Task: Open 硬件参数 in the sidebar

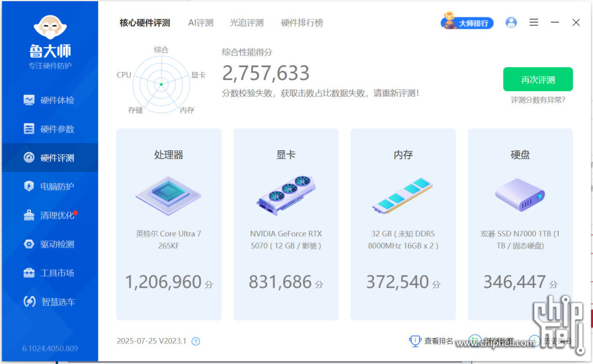Action: point(50,129)
